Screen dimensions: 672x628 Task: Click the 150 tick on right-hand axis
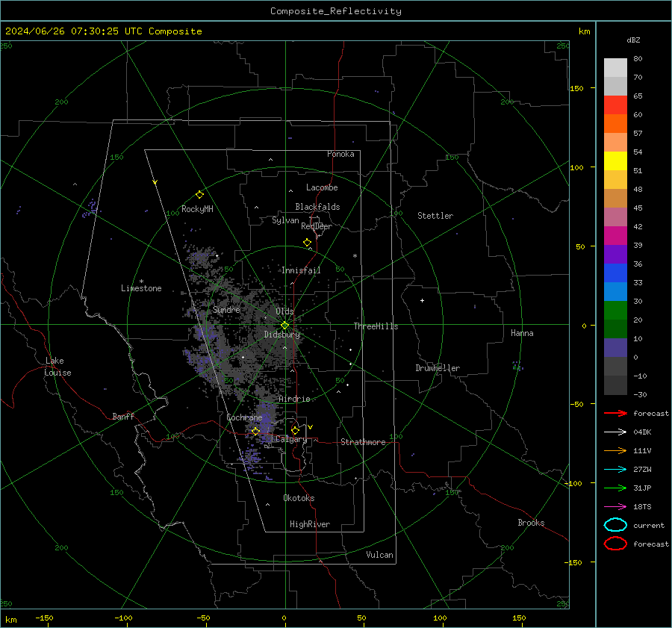pos(576,88)
